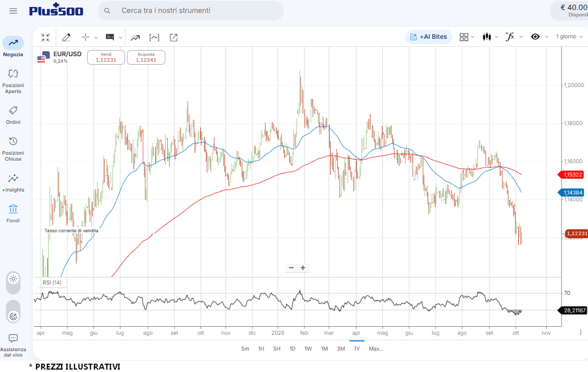
Task: Expand the annotation tool dropdown arrow
Action: click(x=120, y=37)
